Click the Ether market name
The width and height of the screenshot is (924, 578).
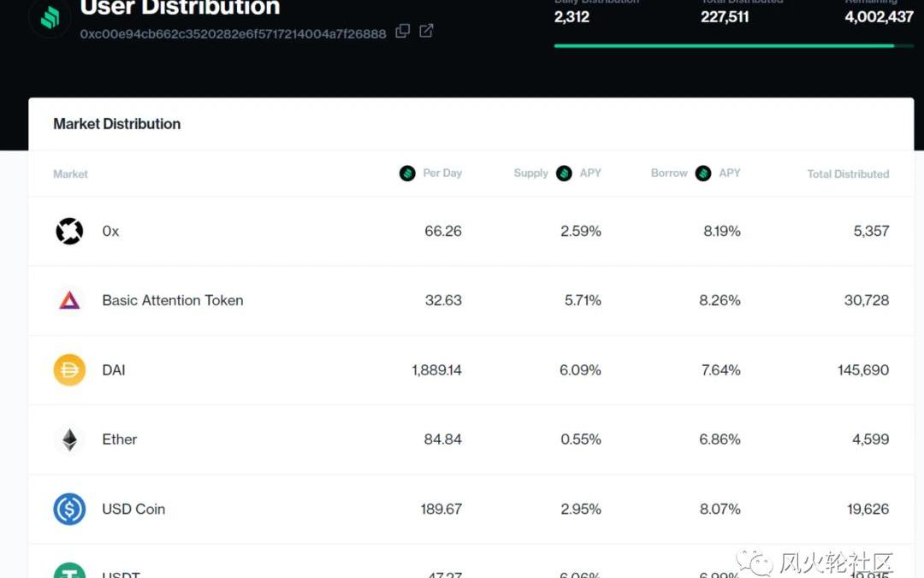[120, 439]
